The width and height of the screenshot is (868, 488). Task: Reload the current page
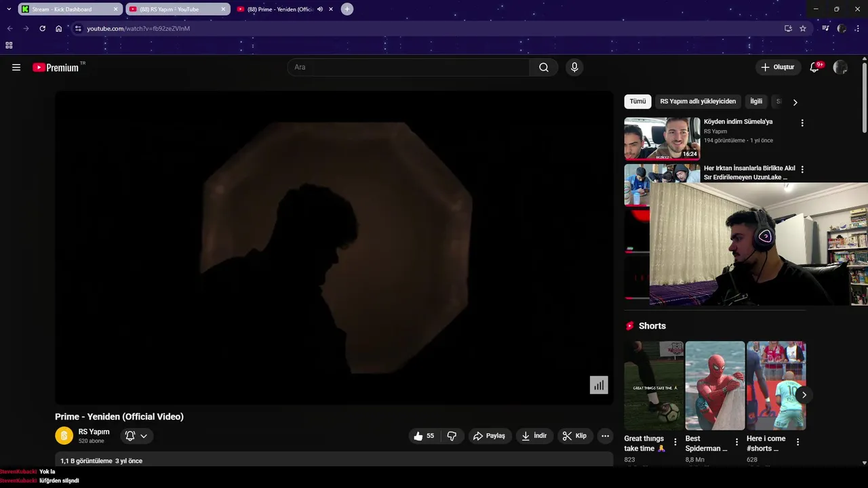42,28
